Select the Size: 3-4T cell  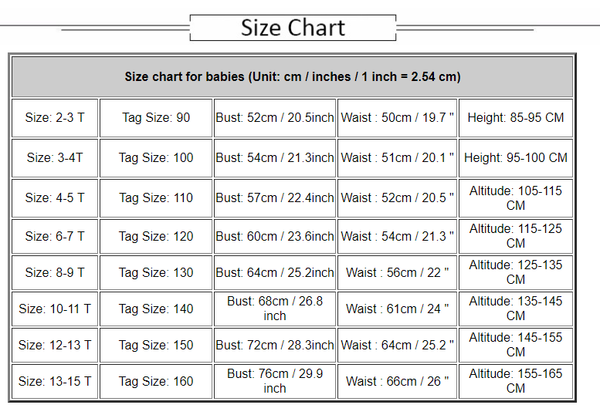click(55, 158)
